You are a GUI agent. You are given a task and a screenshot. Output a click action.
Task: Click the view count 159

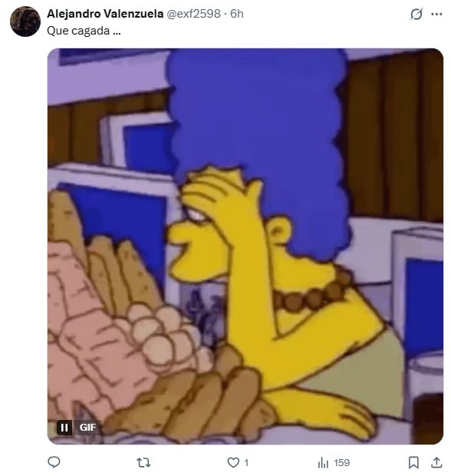click(342, 463)
